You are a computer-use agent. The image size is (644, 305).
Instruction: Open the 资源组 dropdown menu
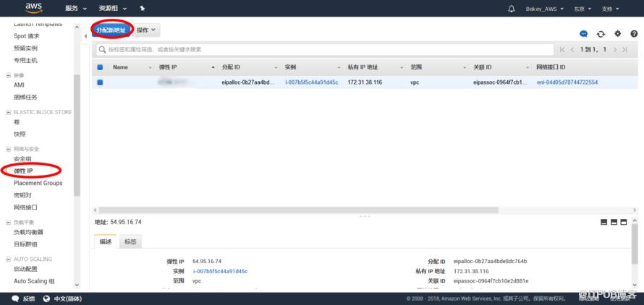(x=113, y=9)
